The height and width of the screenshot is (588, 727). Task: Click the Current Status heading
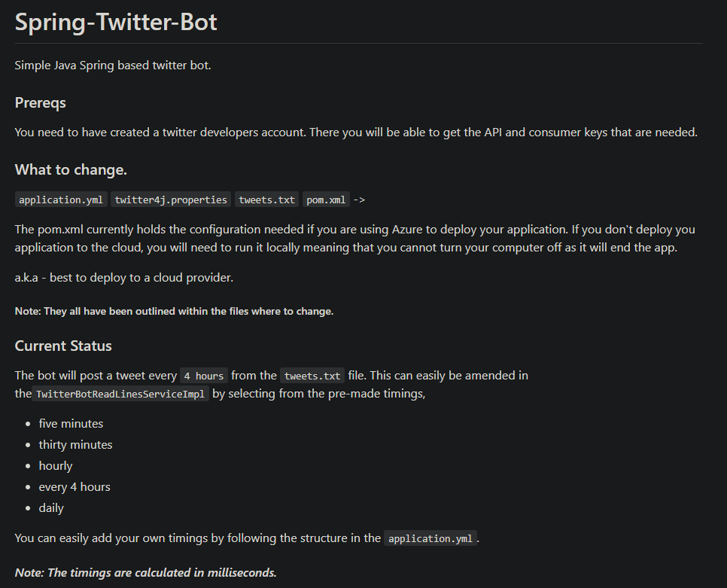coord(63,346)
